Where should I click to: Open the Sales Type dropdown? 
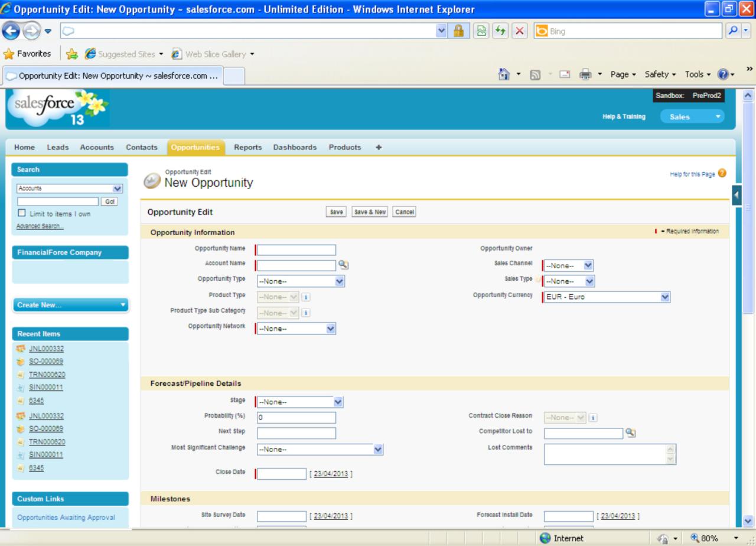[x=569, y=281]
